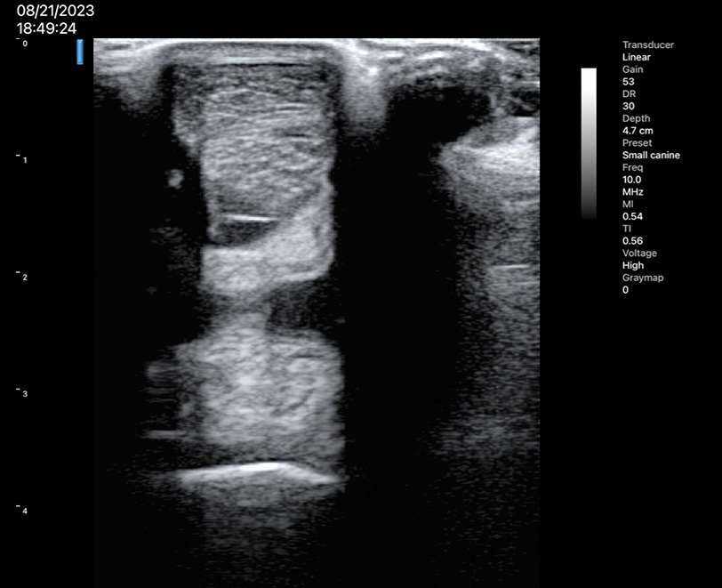Select the Gain value 53

click(629, 82)
